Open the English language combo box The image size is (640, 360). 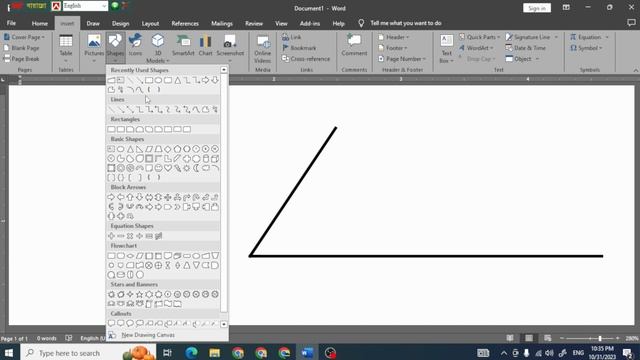click(85, 6)
